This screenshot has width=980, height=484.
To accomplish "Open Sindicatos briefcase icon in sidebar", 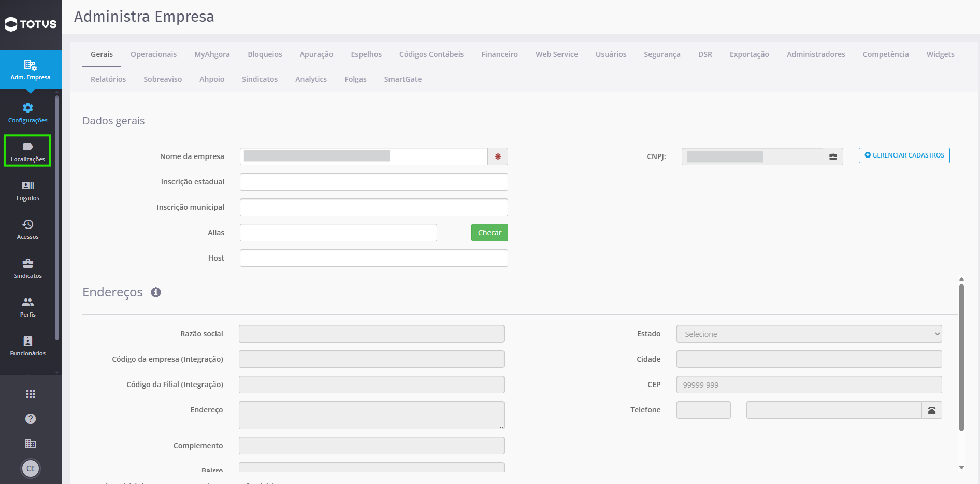I will (28, 263).
